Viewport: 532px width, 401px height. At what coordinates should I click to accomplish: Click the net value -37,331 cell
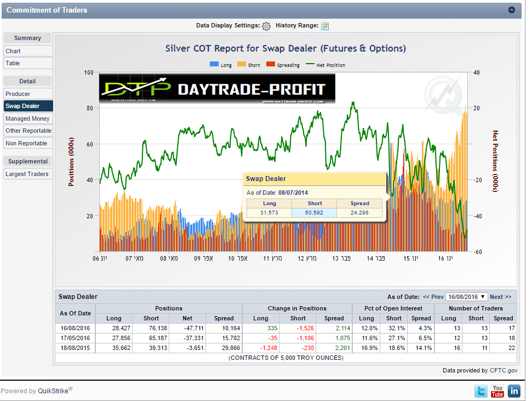tap(187, 338)
